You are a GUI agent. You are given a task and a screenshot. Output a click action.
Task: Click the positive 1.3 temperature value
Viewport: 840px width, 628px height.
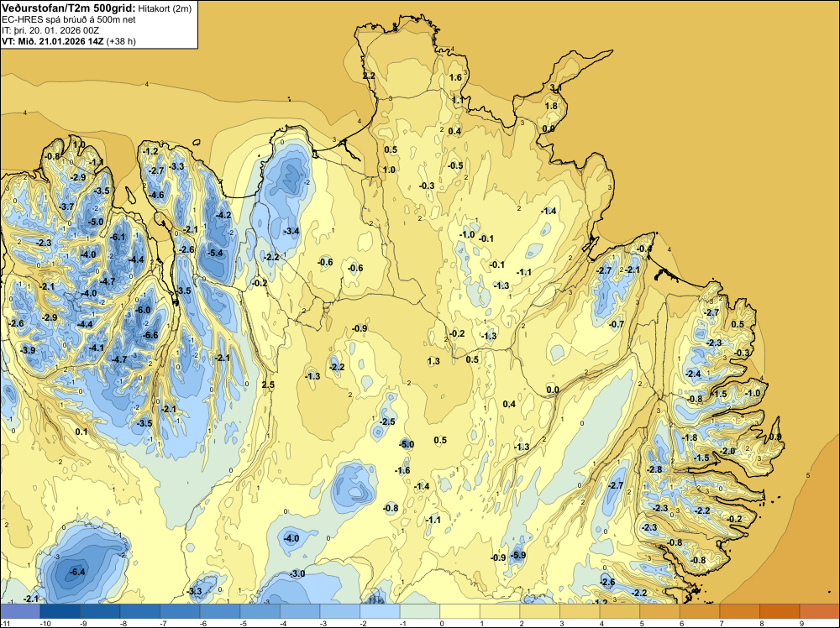click(433, 361)
